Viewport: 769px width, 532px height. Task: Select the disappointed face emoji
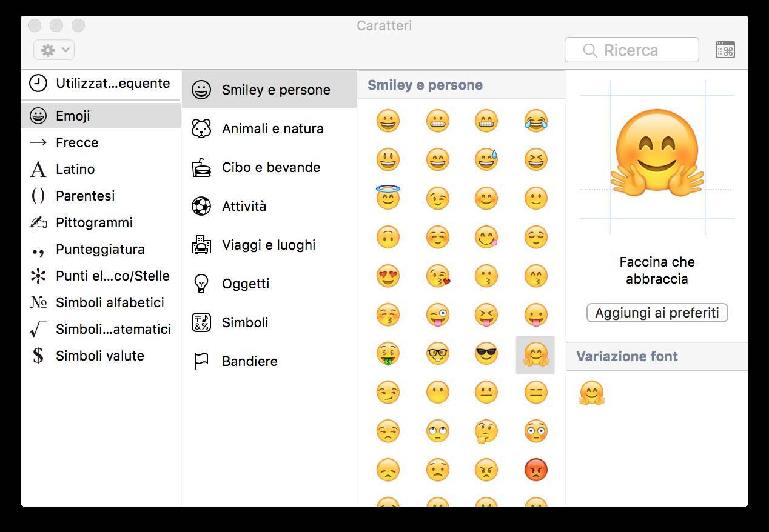388,470
